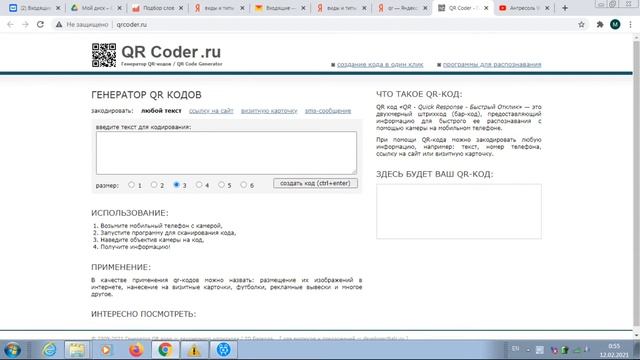Click the not-secure warning icon in address bar

(x=59, y=24)
